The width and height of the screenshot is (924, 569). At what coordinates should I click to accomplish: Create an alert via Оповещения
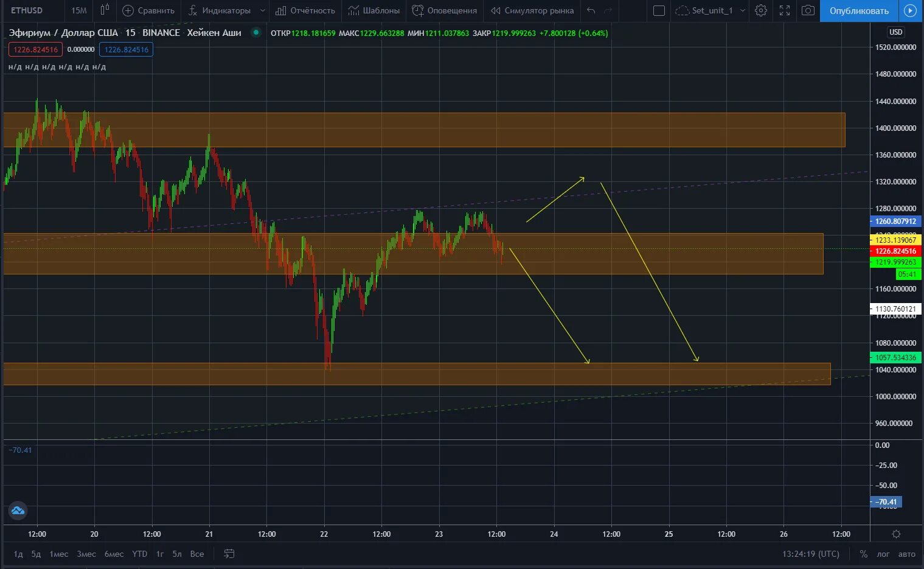(x=445, y=10)
